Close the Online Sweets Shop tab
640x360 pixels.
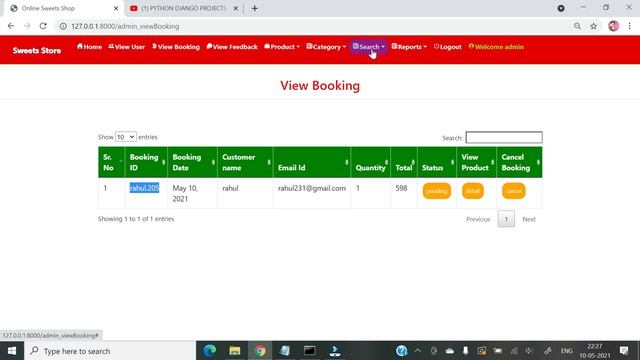[116, 8]
